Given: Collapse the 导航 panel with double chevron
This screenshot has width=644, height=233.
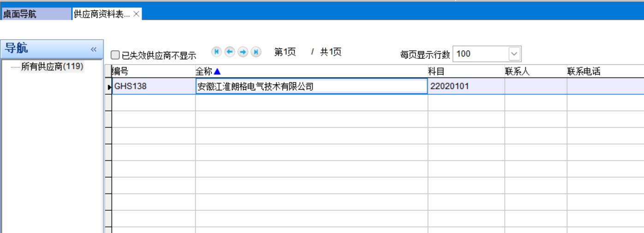Looking at the screenshot, I should (x=94, y=49).
